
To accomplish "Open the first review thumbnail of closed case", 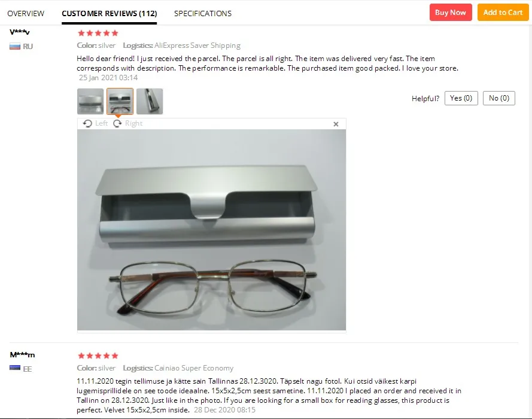I will pyautogui.click(x=90, y=101).
